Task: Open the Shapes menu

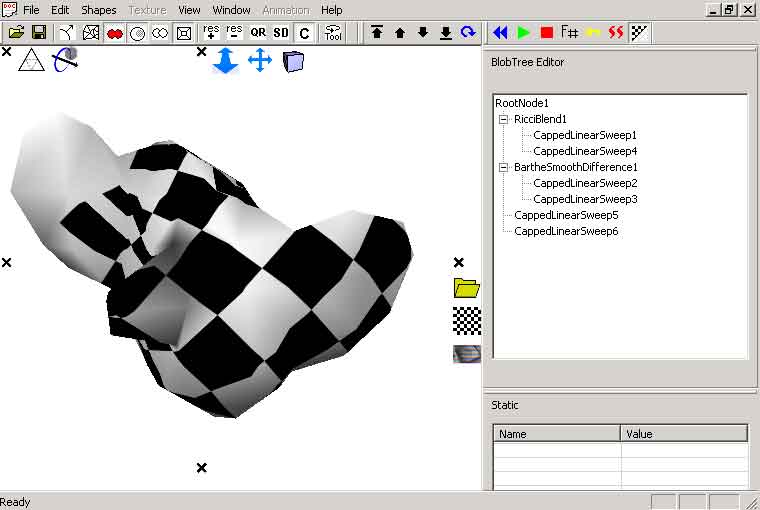Action: tap(98, 10)
